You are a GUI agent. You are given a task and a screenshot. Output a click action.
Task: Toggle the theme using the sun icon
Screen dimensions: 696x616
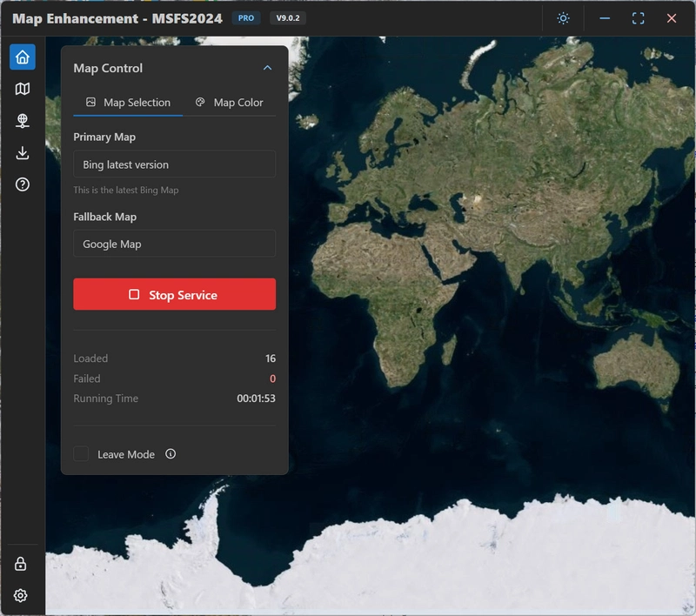pos(563,17)
